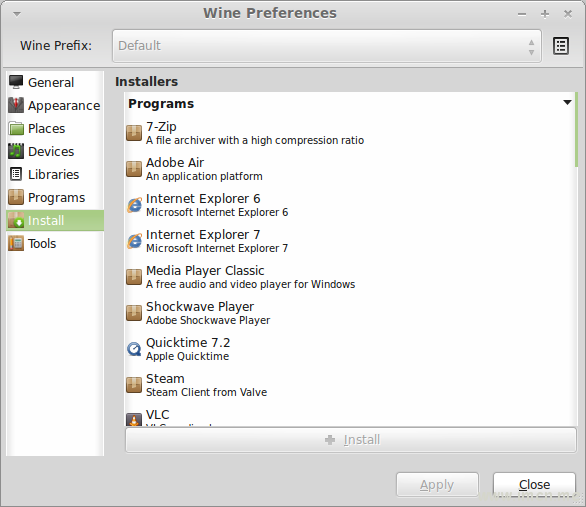The height and width of the screenshot is (507, 586).
Task: Click 'Apple Quicktime' description
Action: (187, 356)
